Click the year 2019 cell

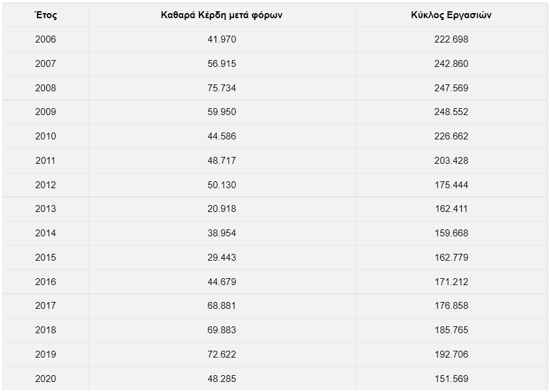pyautogui.click(x=46, y=354)
